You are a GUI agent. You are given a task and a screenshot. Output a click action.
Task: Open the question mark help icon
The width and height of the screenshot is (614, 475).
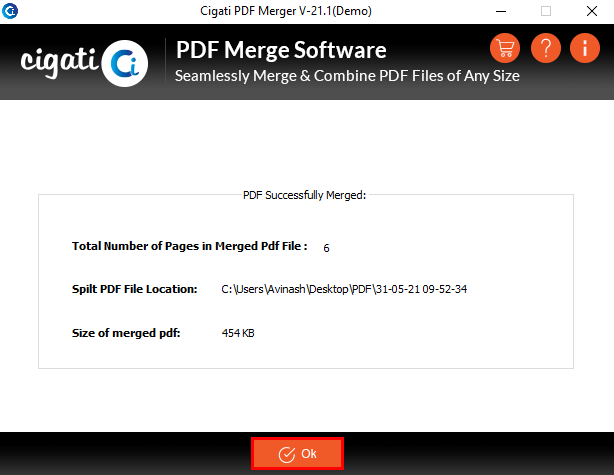click(x=545, y=48)
